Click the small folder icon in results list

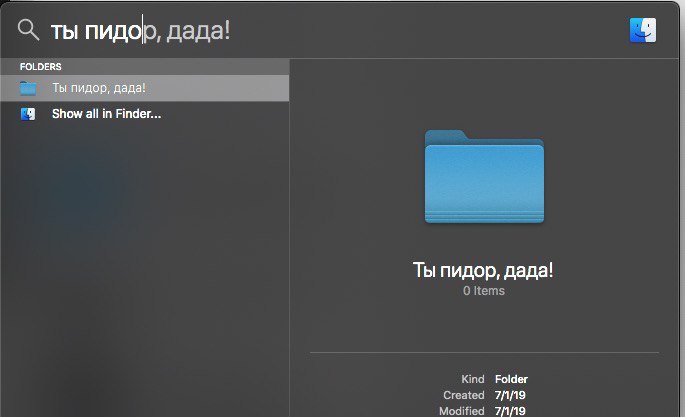tap(28, 88)
